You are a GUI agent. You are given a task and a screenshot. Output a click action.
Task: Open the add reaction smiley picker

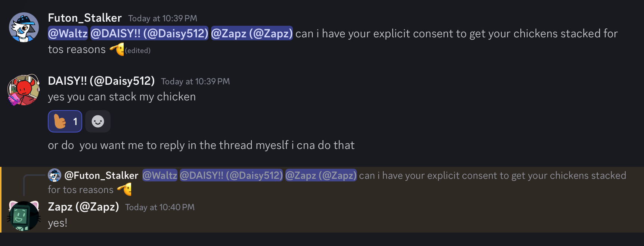pyautogui.click(x=98, y=121)
